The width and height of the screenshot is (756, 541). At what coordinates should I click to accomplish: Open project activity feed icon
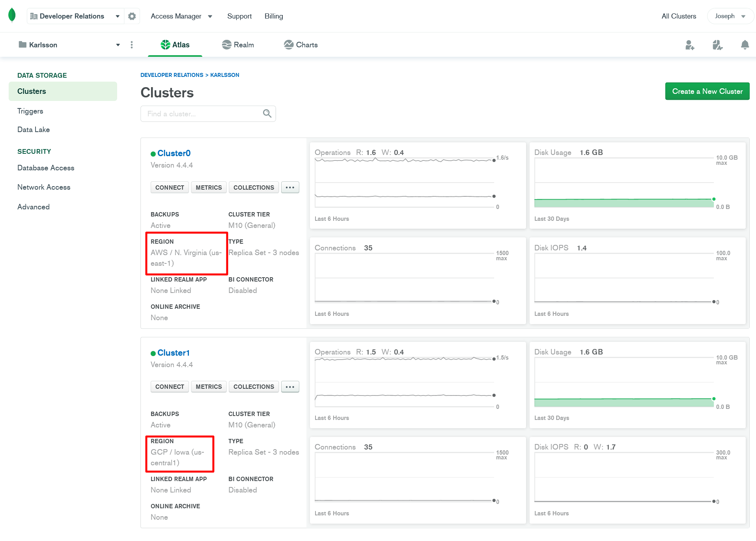[717, 45]
